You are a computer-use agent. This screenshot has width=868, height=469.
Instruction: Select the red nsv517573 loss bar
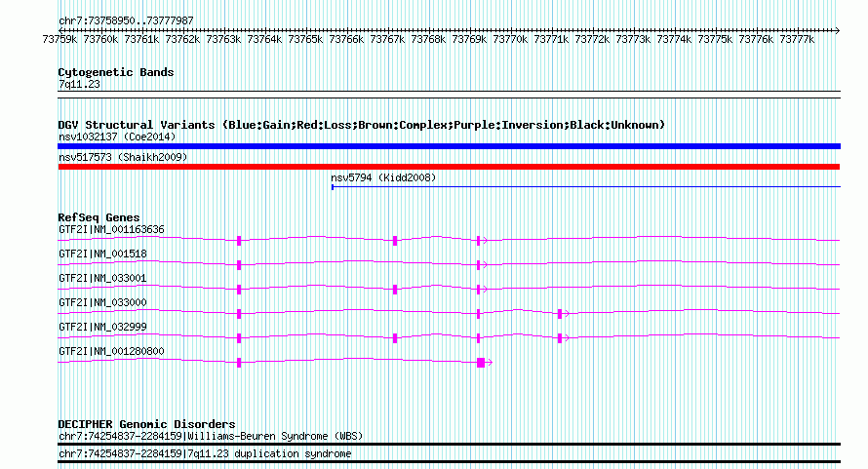(x=449, y=167)
